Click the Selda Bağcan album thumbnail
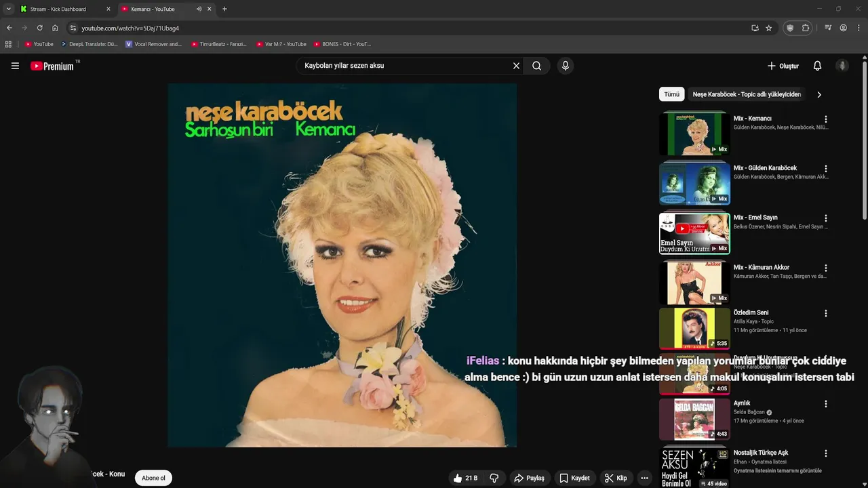Viewport: 868px width, 488px height. [694, 420]
